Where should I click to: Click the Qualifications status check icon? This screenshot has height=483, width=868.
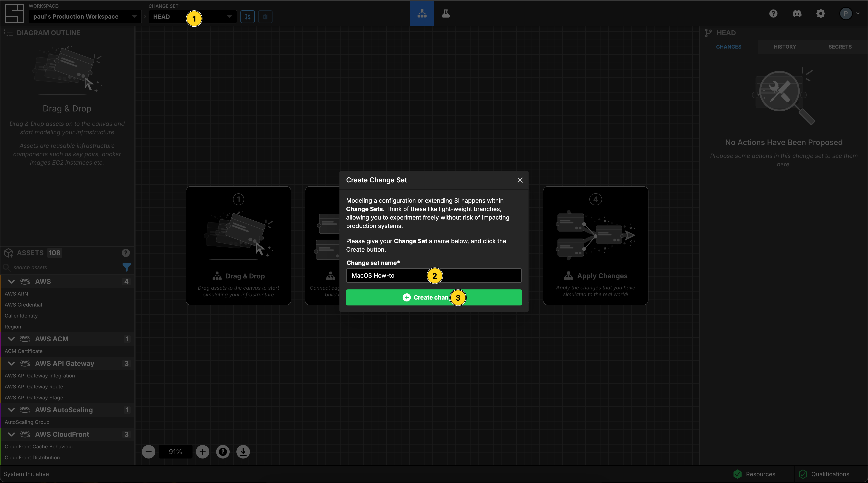coord(803,474)
